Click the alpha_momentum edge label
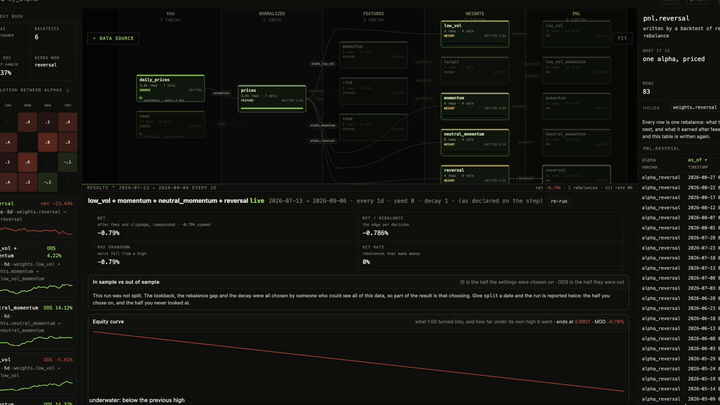 (322, 125)
